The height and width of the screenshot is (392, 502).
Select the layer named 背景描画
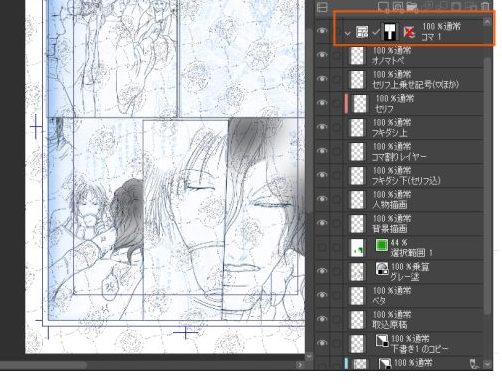click(389, 229)
